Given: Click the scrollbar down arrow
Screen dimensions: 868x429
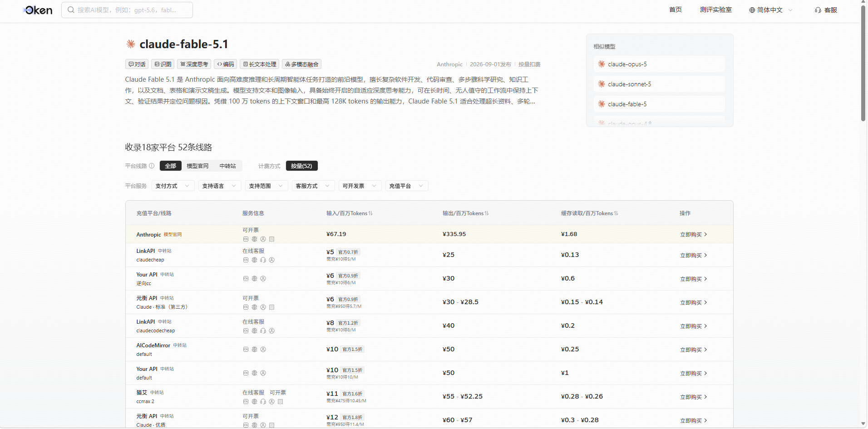Looking at the screenshot, I should point(863,424).
